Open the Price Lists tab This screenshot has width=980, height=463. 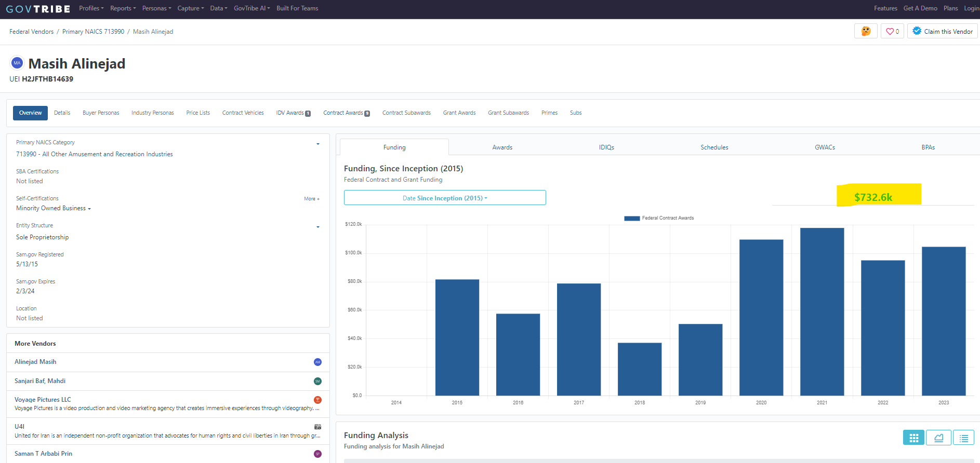click(198, 113)
